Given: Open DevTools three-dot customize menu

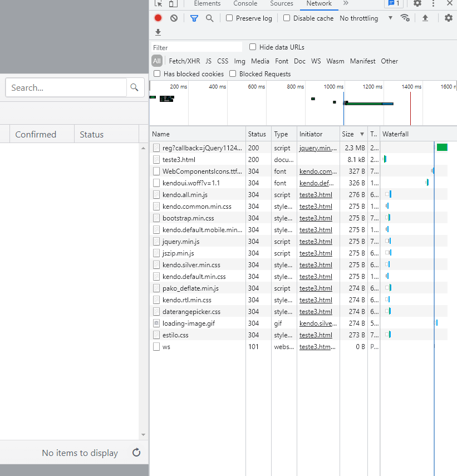Looking at the screenshot, I should point(433,3).
